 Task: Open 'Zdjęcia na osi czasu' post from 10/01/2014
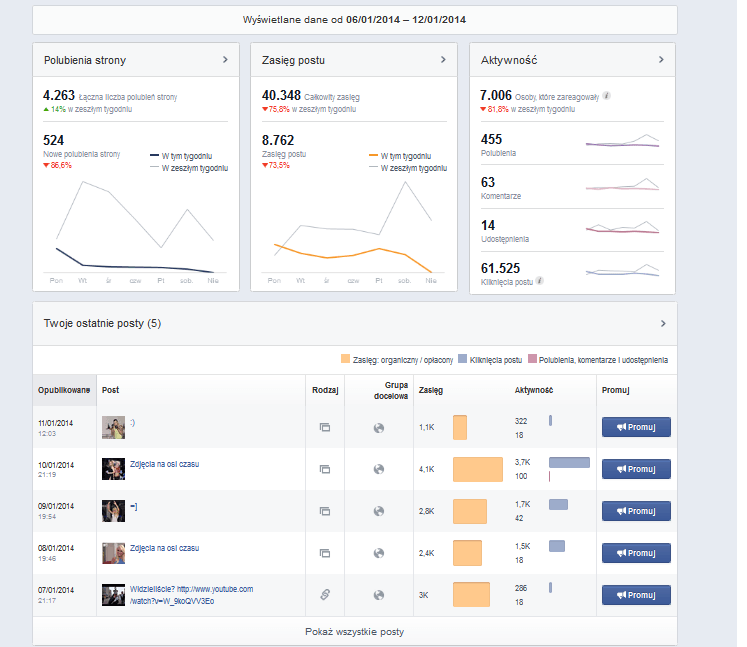click(164, 464)
